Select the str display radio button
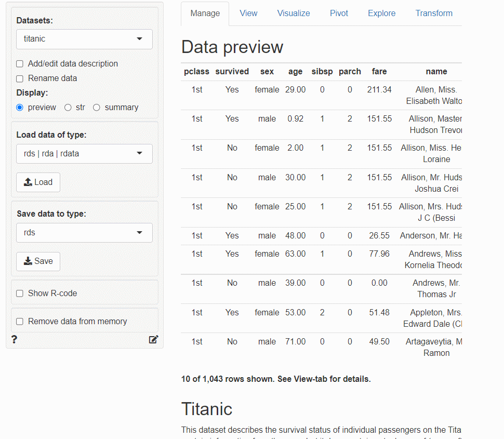 click(68, 108)
